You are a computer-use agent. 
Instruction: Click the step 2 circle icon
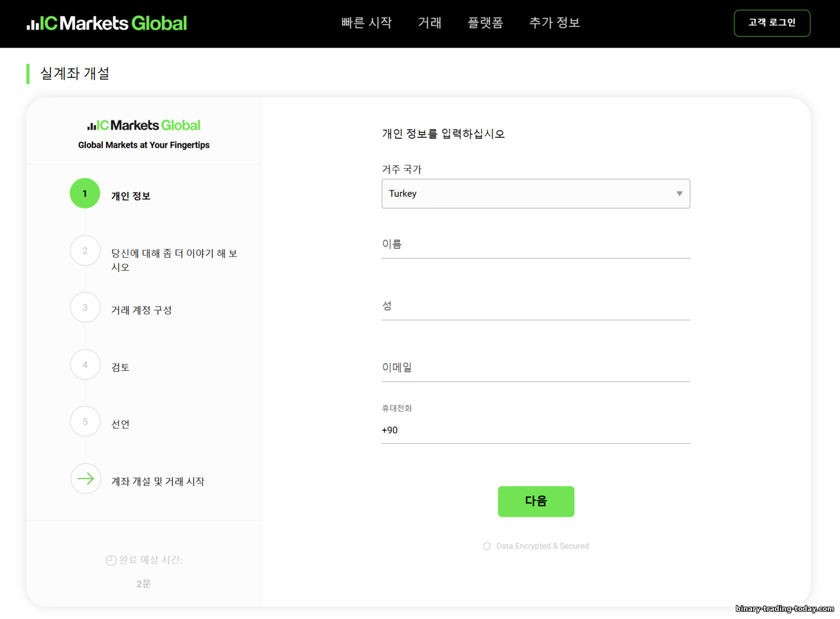(85, 250)
